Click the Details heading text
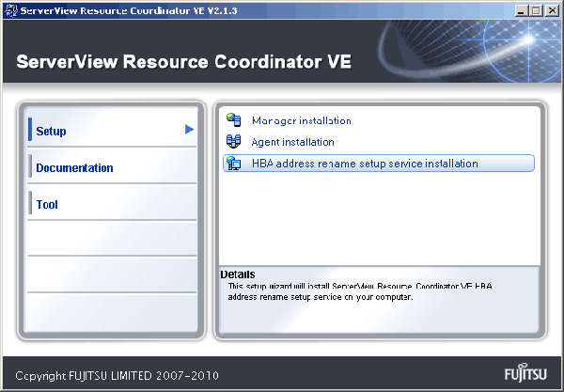Viewport: 564px width, 392px height. pos(238,274)
